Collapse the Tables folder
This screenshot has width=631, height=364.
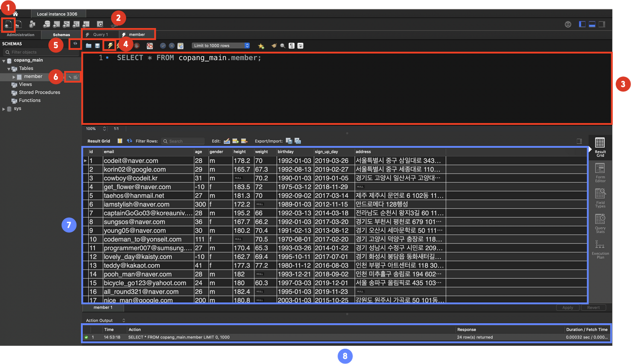point(9,68)
